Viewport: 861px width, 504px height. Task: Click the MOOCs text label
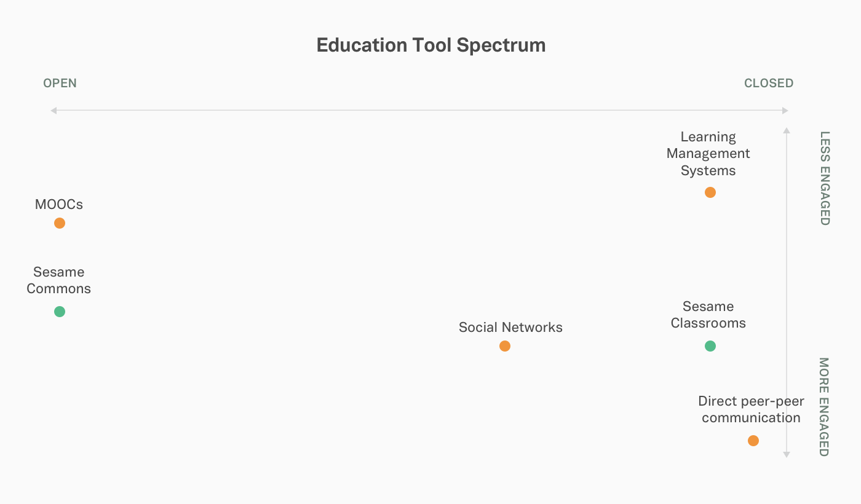(59, 204)
